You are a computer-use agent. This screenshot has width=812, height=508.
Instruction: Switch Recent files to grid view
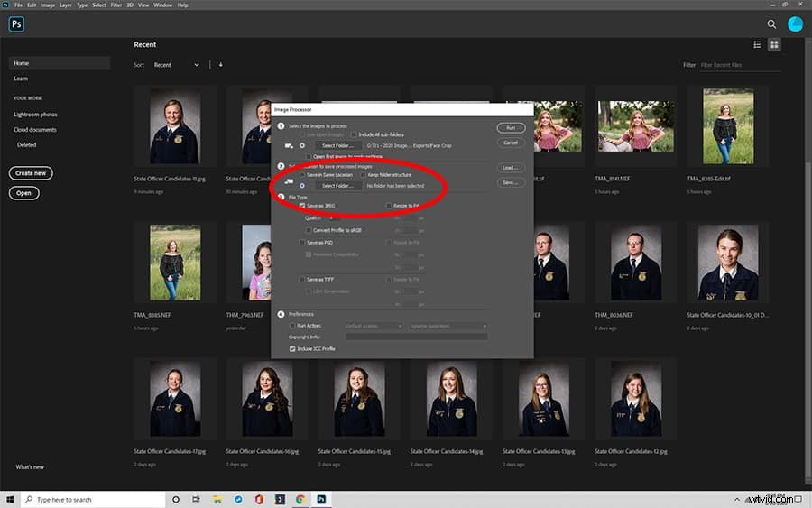[x=774, y=44]
